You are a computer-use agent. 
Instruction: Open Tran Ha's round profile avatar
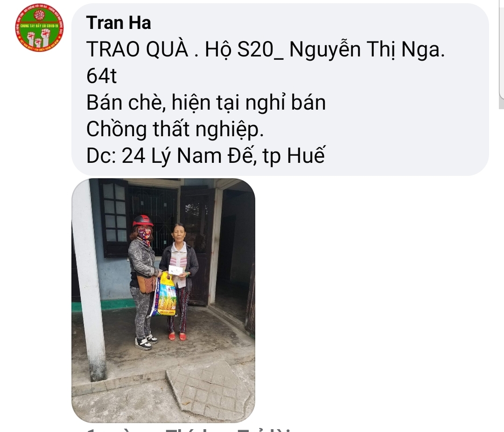[x=39, y=28]
